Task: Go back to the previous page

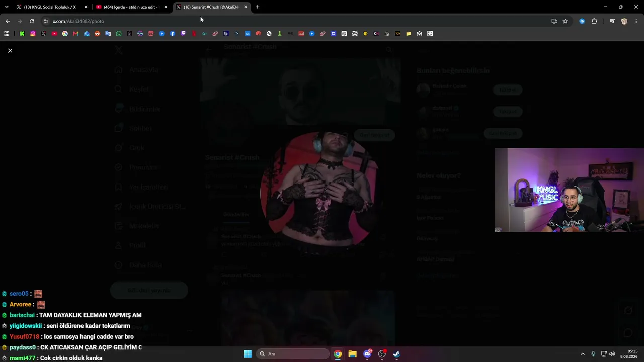Action: tap(8, 21)
